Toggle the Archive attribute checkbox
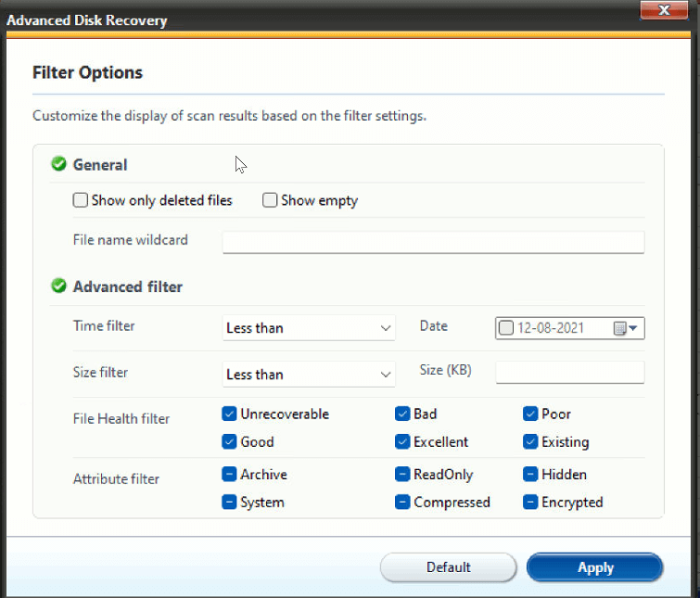 (x=229, y=474)
